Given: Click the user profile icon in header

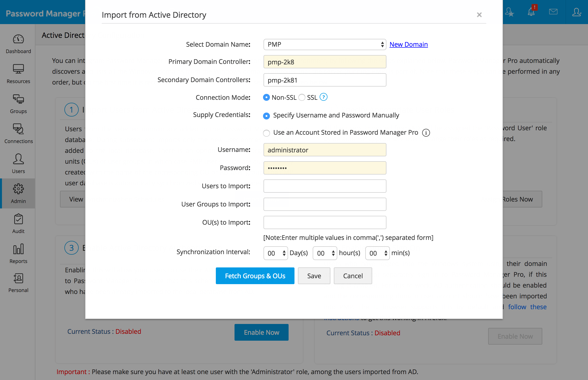Looking at the screenshot, I should coord(576,12).
